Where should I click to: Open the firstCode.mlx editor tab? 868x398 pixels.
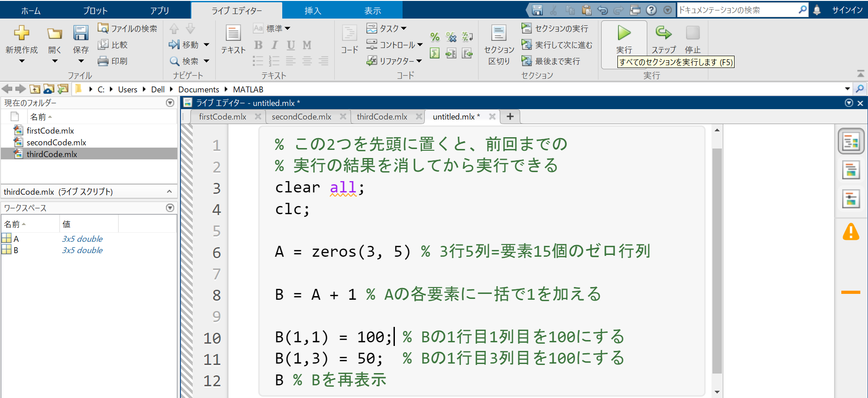point(223,117)
